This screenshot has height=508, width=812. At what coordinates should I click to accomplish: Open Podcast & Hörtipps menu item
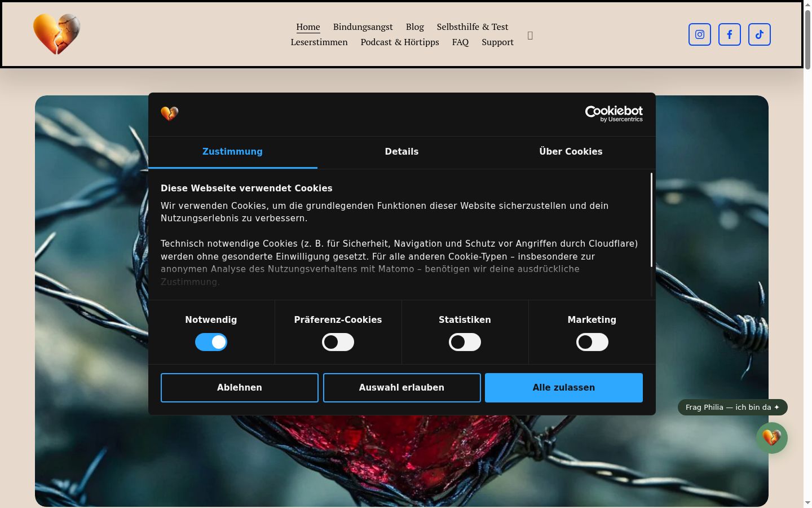(400, 42)
